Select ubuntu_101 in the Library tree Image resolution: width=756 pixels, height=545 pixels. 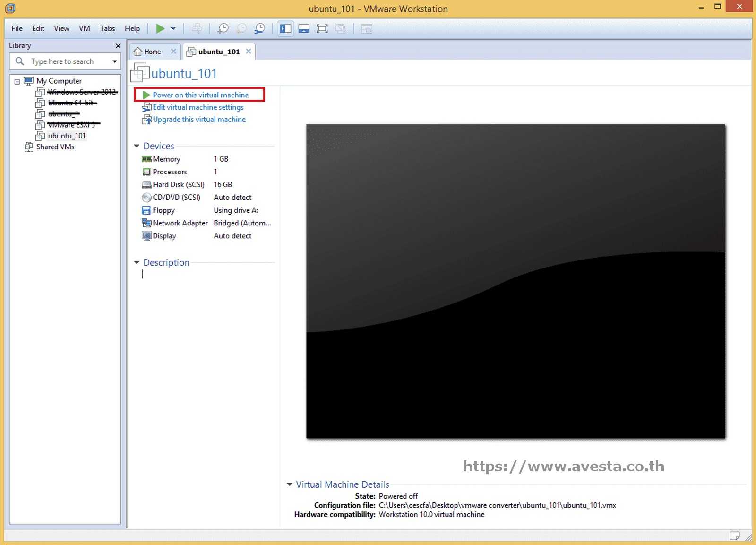tap(67, 136)
